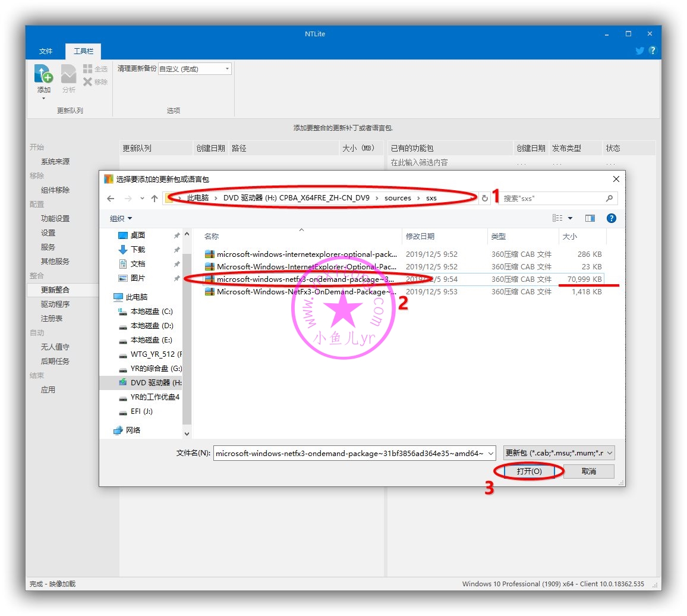
Task: Expand the file name history dropdown
Action: point(490,454)
